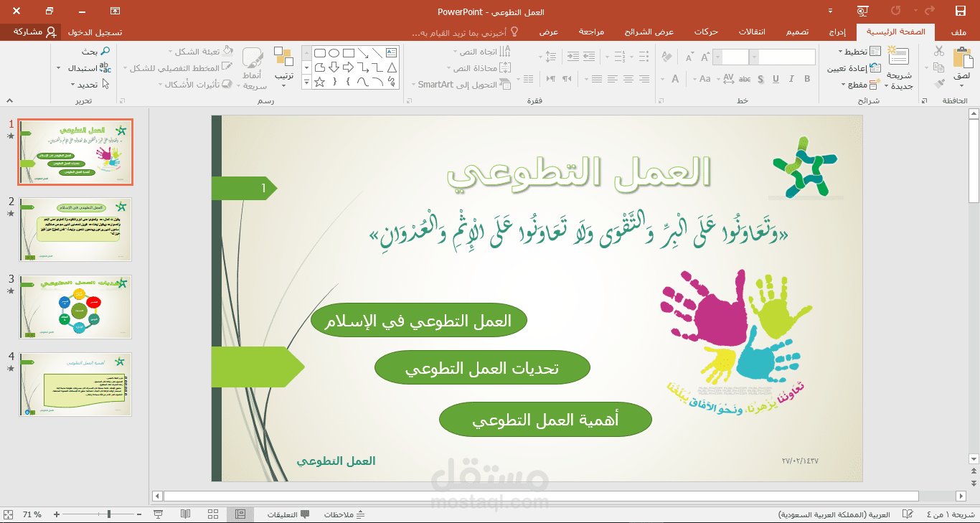The image size is (980, 523).
Task: Apply bold formatting to text
Action: point(808,78)
